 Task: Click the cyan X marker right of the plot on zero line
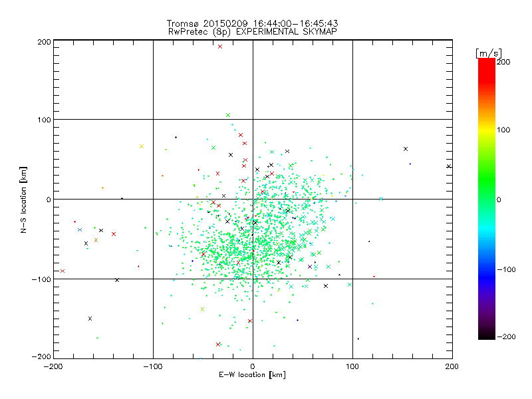click(381, 199)
